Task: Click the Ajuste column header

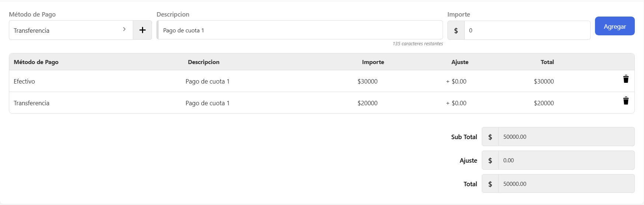Action: pos(460,62)
